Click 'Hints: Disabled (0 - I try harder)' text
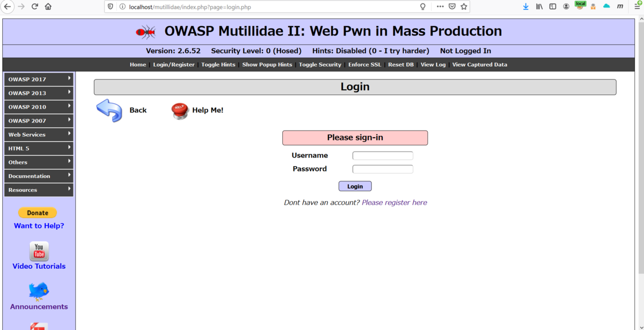This screenshot has height=330, width=644. click(x=371, y=51)
